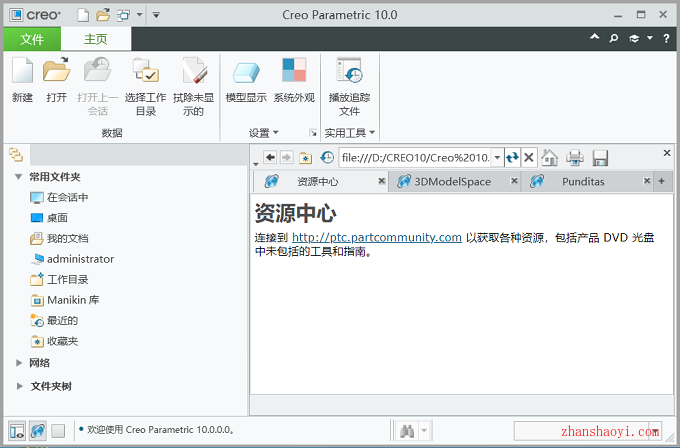
Task: Click the browser back arrow
Action: click(x=270, y=157)
